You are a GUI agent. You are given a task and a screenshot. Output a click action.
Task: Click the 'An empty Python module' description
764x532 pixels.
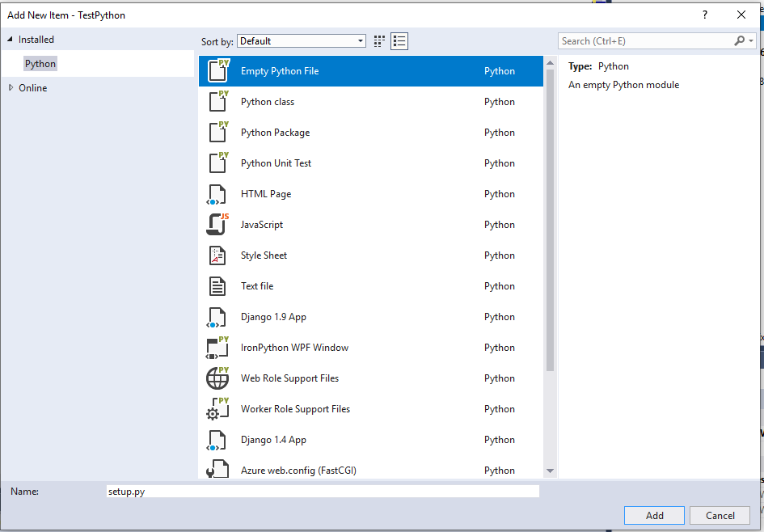coord(623,84)
